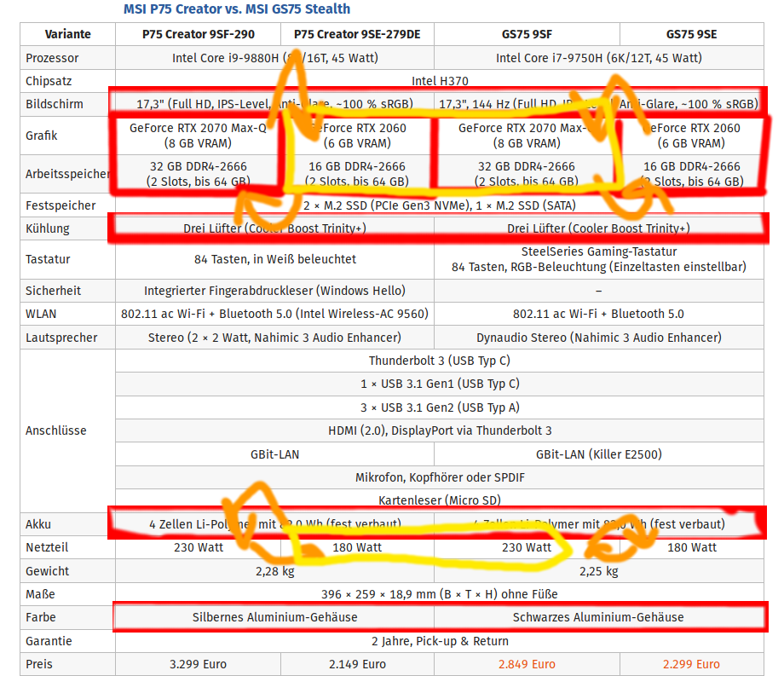784x676 pixels.
Task: Select the 'Integrierter Fingerabdruckleser (Windows Hello)' cell
Action: (x=274, y=291)
